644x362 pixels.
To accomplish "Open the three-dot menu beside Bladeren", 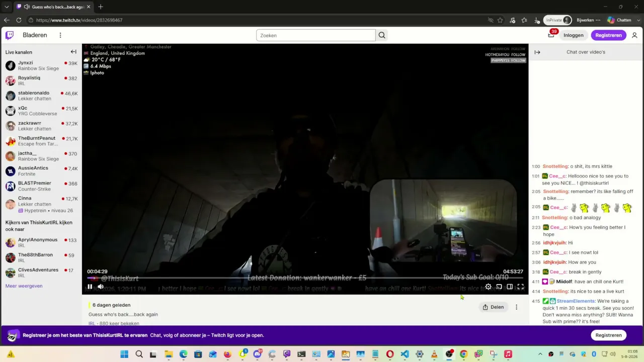I will [60, 35].
